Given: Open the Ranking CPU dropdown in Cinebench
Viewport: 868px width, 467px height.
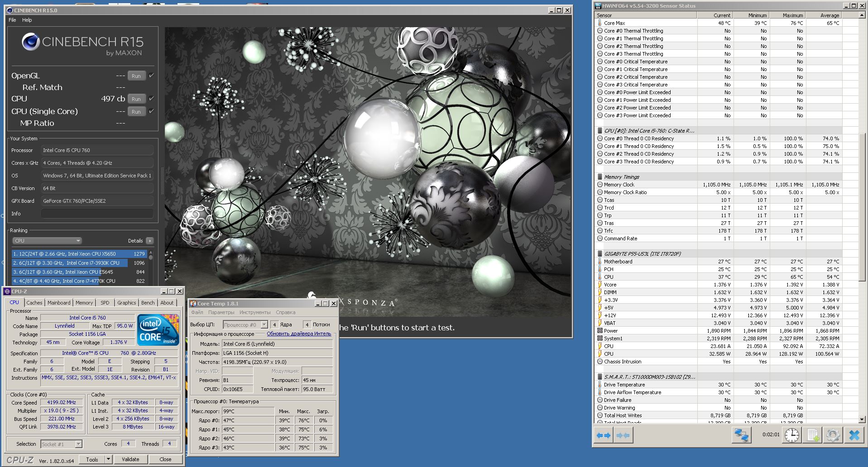Looking at the screenshot, I should tap(47, 241).
